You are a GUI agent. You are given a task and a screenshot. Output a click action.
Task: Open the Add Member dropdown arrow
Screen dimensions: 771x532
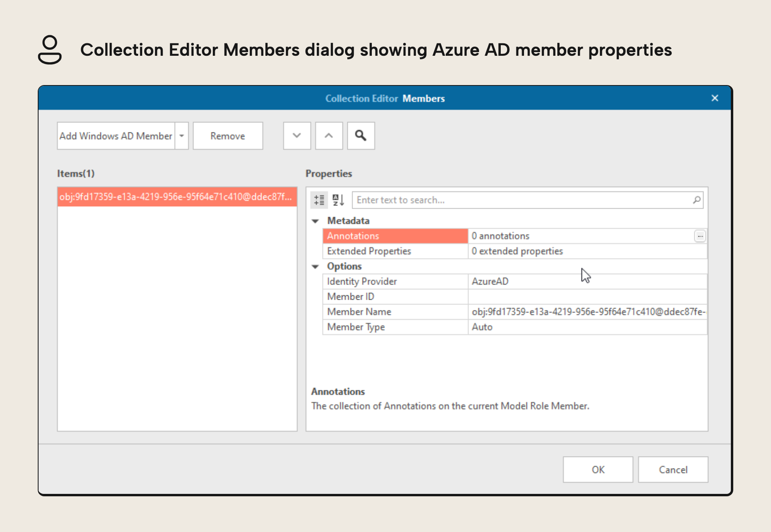click(182, 136)
